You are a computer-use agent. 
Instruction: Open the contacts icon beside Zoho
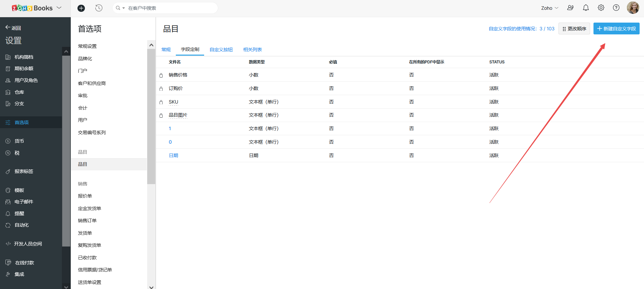click(570, 8)
